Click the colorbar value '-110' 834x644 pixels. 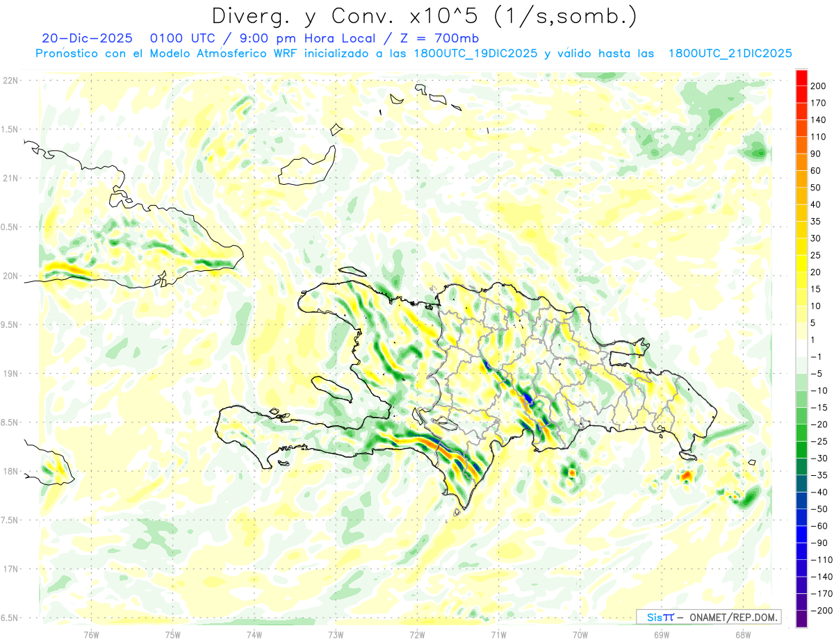(823, 559)
